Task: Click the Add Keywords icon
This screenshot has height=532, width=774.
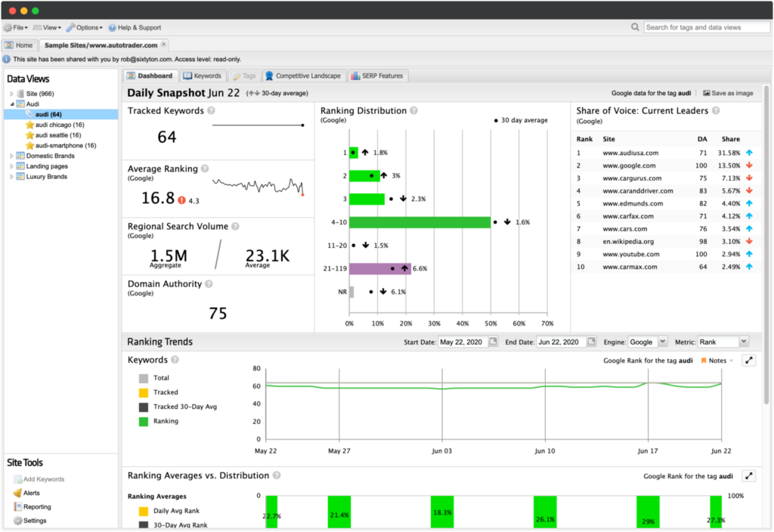Action: pos(18,478)
